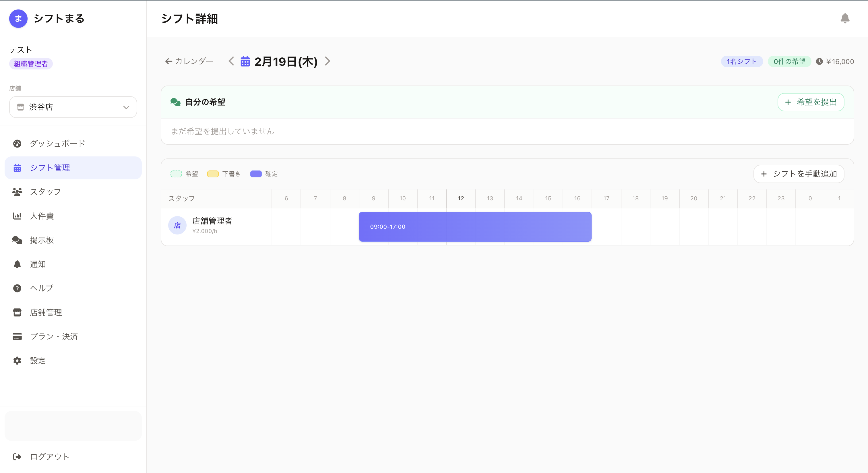Click the 掲示板 chat bubbles icon
This screenshot has width=868, height=473.
(17, 240)
